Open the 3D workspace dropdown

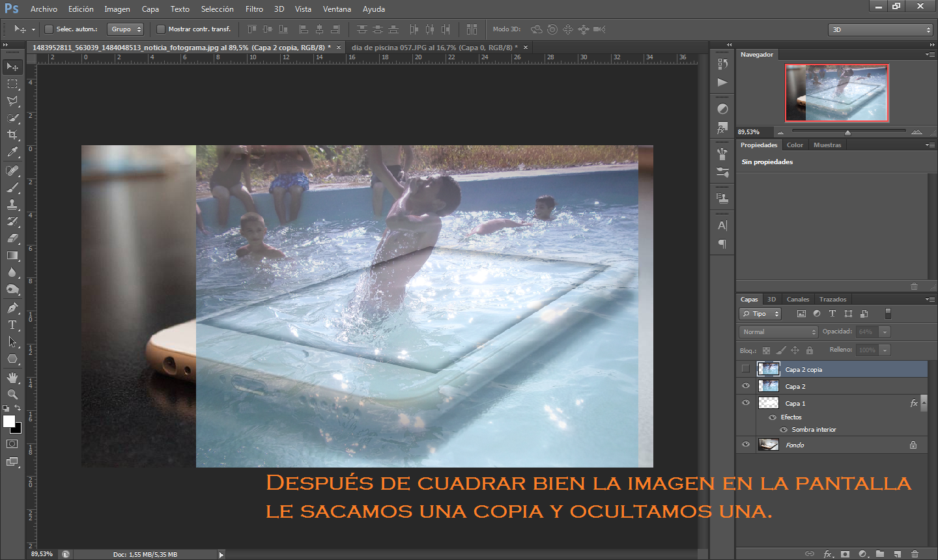coord(881,30)
